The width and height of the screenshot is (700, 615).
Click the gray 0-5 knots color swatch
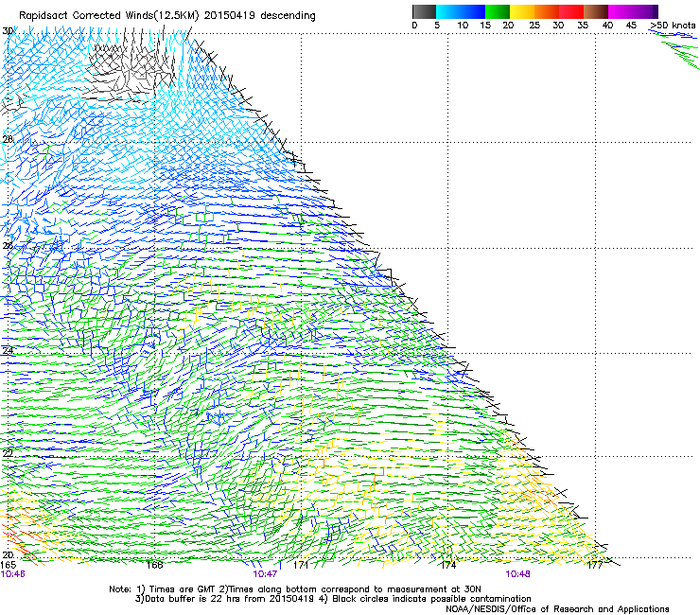(x=424, y=11)
